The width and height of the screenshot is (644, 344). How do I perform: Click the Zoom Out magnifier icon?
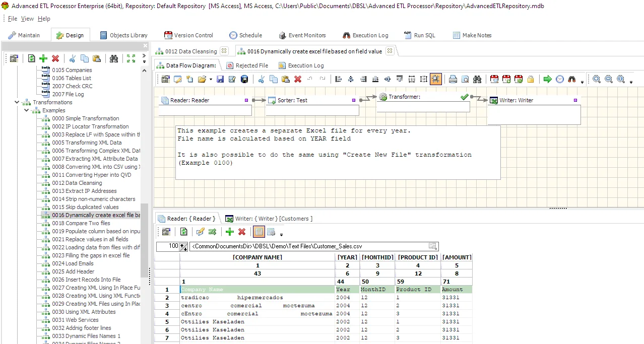[609, 79]
